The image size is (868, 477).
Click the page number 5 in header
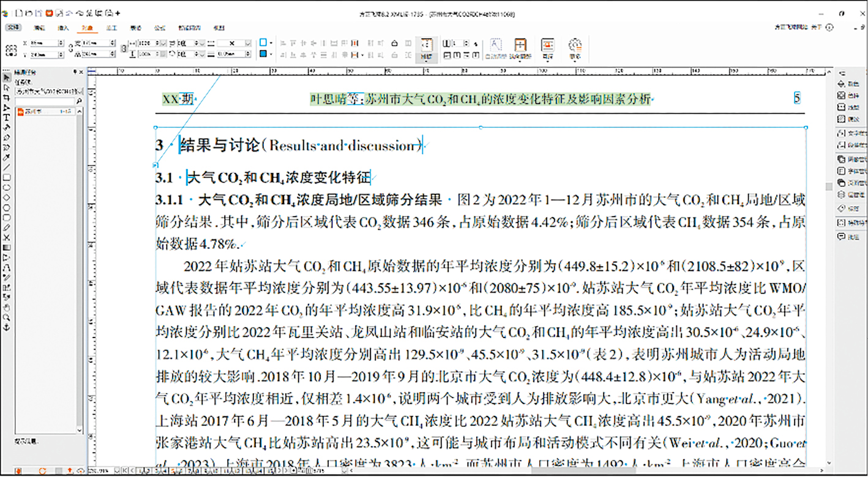(797, 98)
